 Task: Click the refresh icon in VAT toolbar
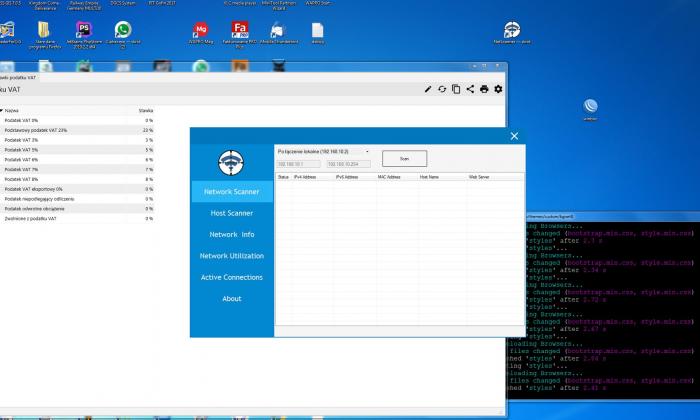pyautogui.click(x=442, y=89)
